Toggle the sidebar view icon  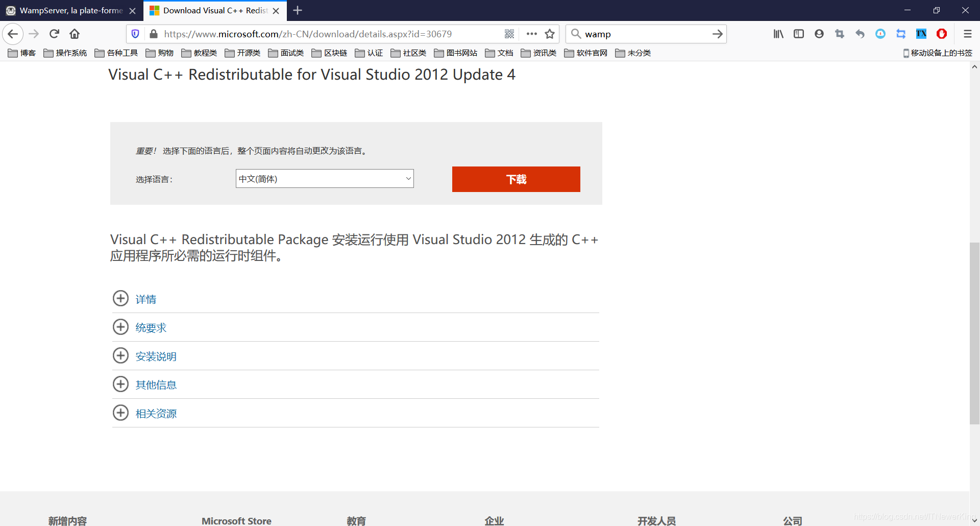click(799, 34)
